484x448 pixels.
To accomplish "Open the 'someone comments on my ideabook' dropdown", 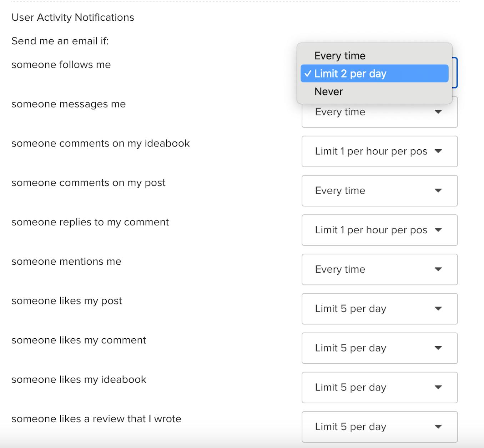I will click(379, 151).
